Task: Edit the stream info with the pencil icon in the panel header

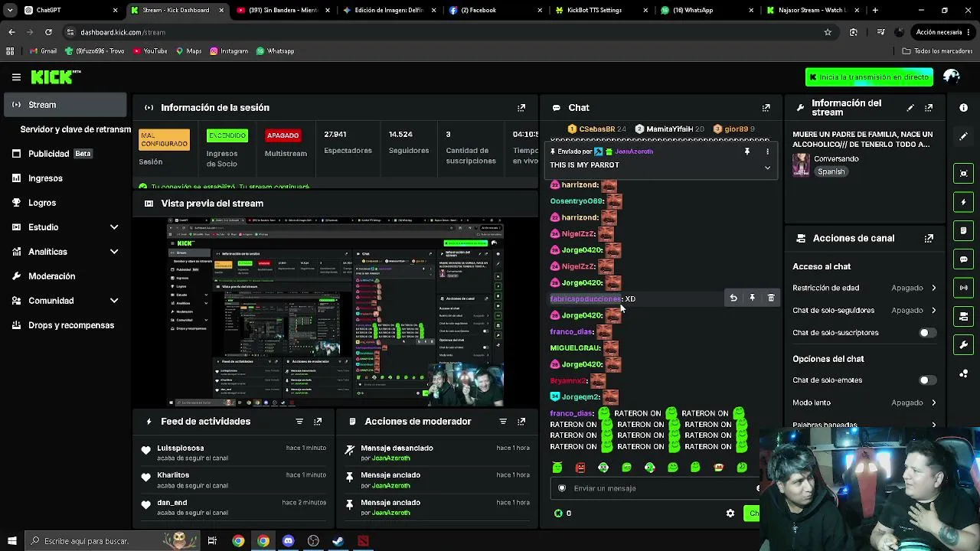Action: (910, 108)
